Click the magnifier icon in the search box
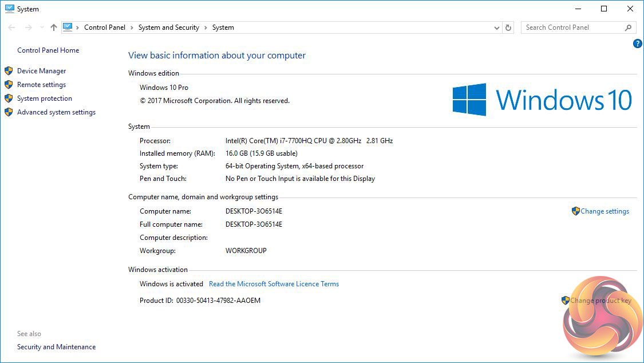The image size is (644, 363). [x=628, y=27]
